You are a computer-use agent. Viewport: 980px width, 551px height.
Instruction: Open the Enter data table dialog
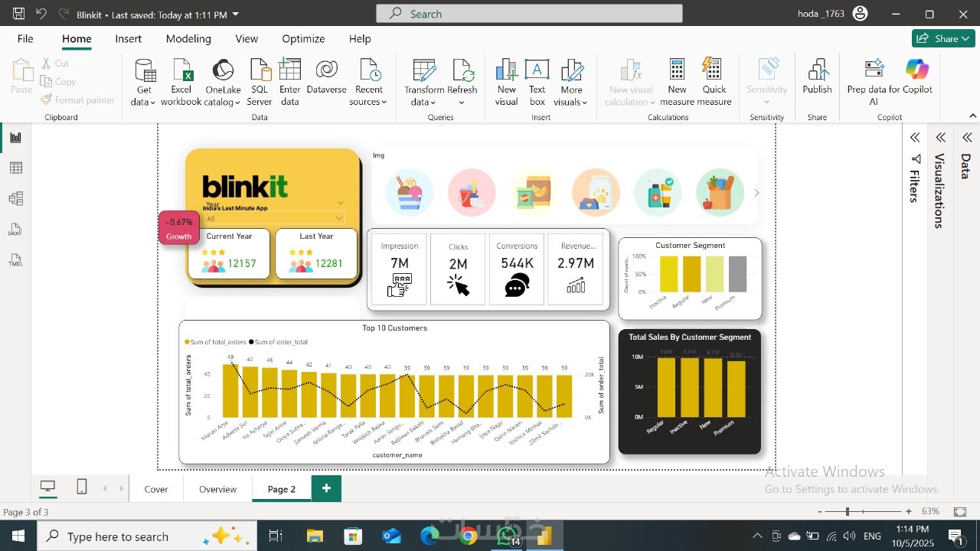(x=290, y=83)
